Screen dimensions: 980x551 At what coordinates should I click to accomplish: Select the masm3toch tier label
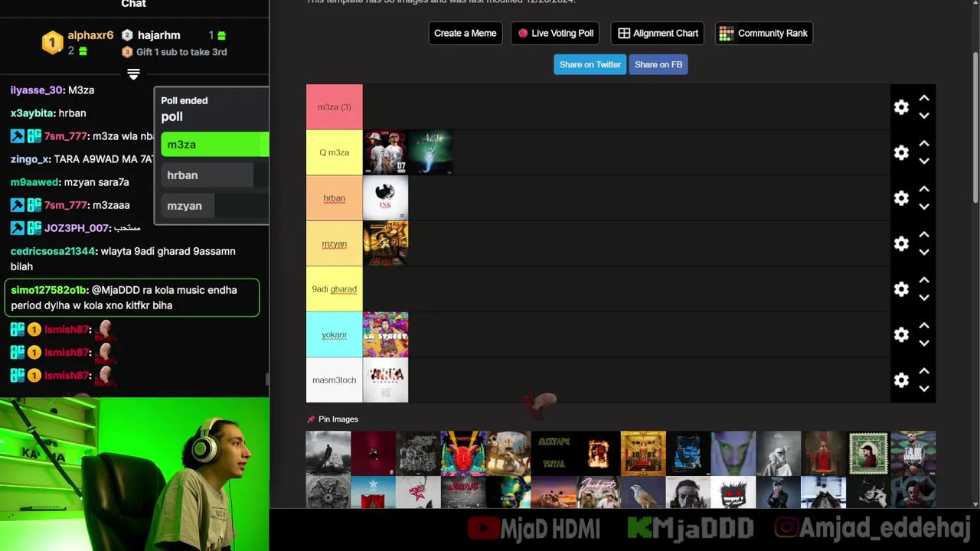click(x=334, y=380)
